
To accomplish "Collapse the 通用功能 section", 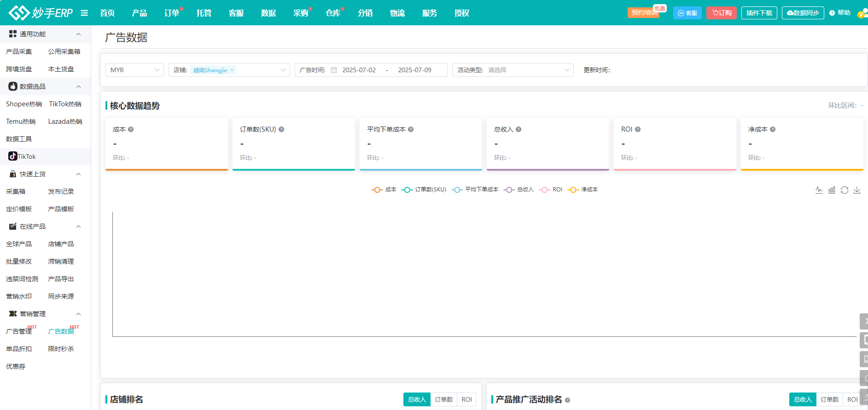I will pos(78,34).
